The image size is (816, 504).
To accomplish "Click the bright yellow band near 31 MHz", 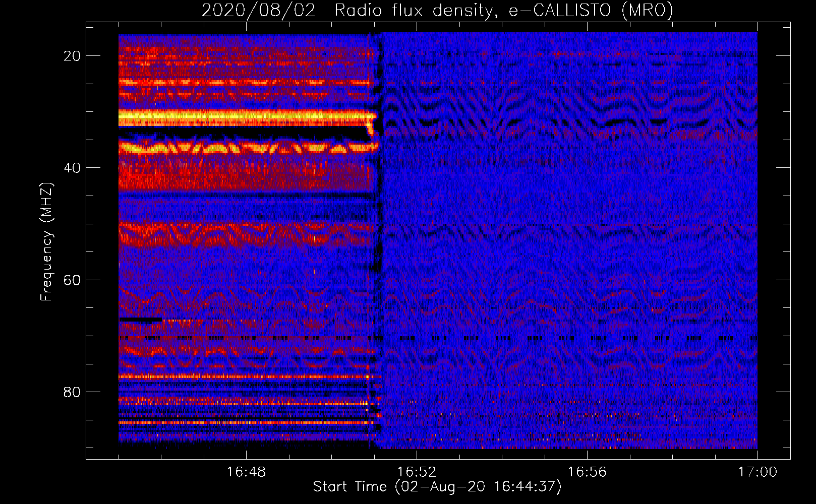I will (247, 118).
